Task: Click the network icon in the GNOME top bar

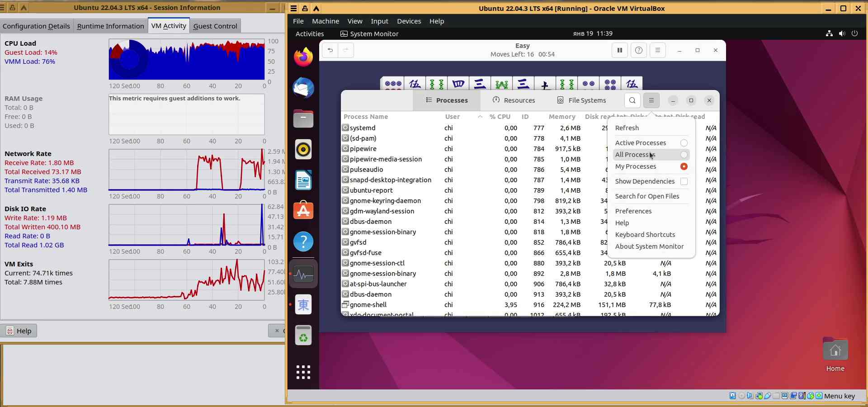Action: (829, 33)
